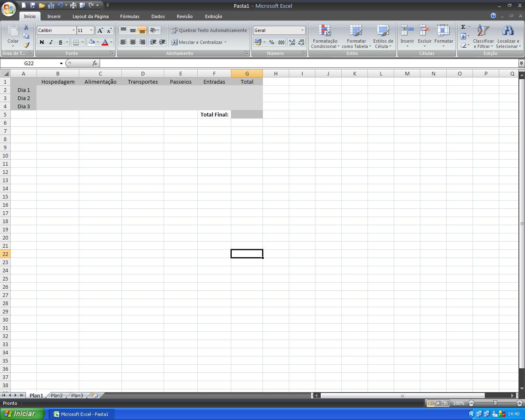This screenshot has height=420, width=525.
Task: Open Plan2 worksheet tab
Action: pos(57,395)
